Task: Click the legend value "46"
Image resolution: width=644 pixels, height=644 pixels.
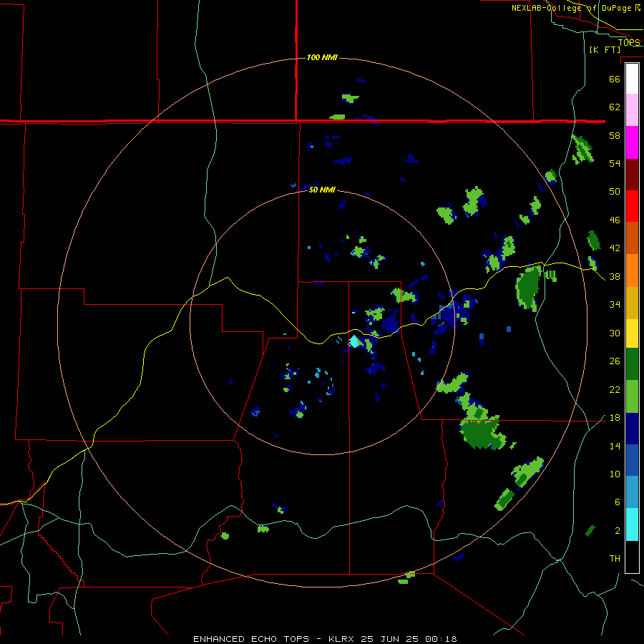Action: pos(615,220)
